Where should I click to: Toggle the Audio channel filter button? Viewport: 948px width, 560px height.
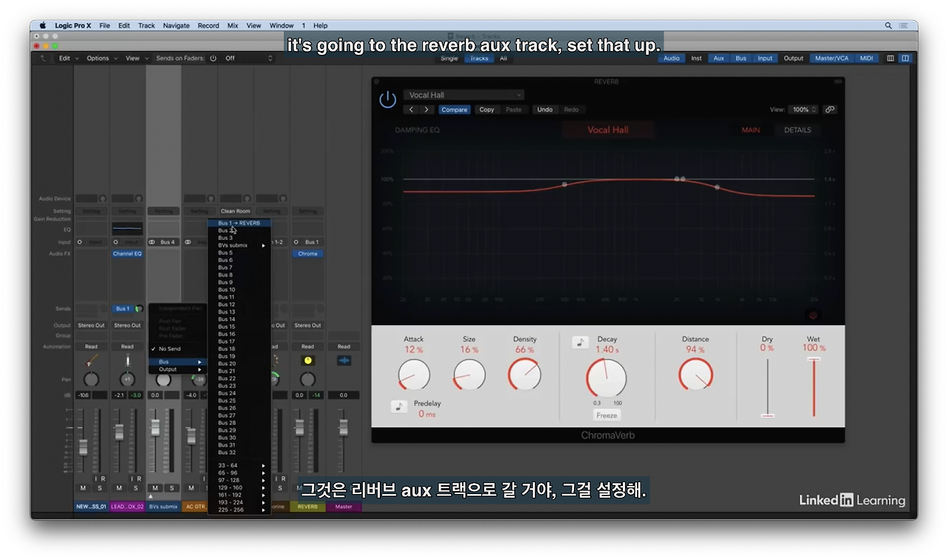672,59
